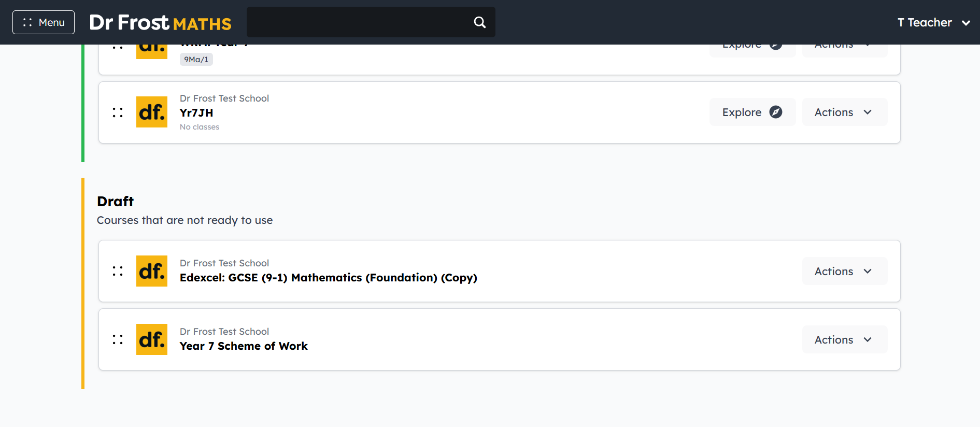
Task: Open Edexcel GCSE (9-1) Mathematics course title
Action: 329,278
